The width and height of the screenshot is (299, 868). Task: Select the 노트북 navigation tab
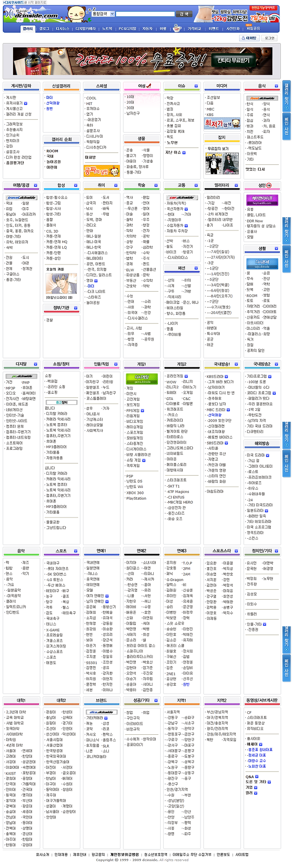[x=107, y=29]
